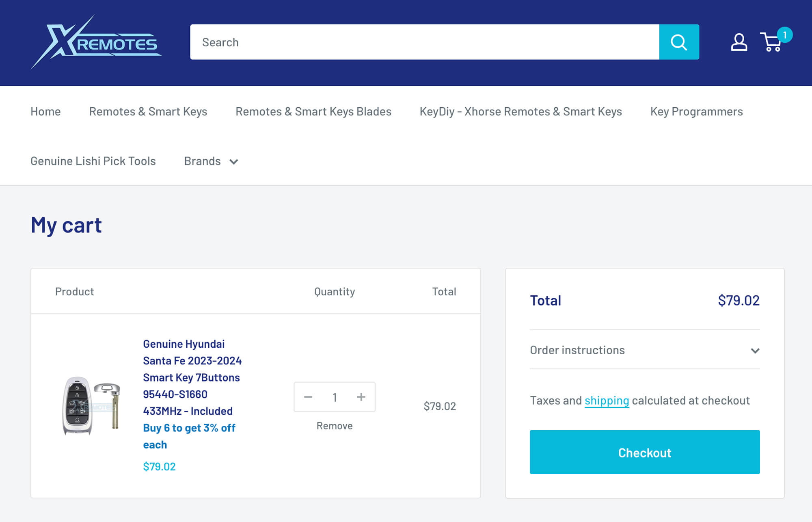Open Genuine Lishi Pick Tools menu
812x522 pixels.
[93, 161]
